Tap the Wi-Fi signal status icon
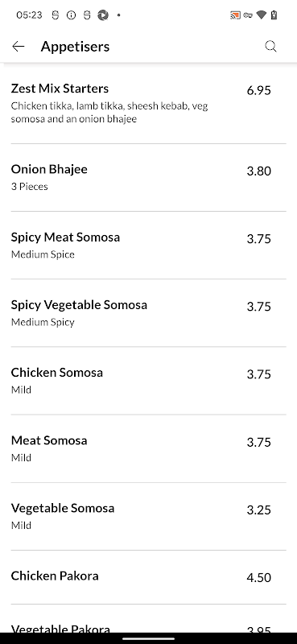297x644 pixels. (262, 15)
